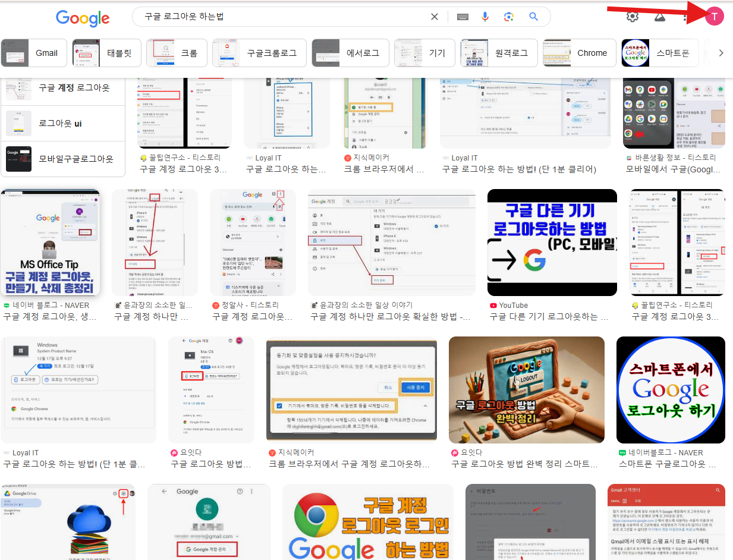Open 구글 다른 기기 로그아웃하는 방법 YouTube thumbnail

552,243
